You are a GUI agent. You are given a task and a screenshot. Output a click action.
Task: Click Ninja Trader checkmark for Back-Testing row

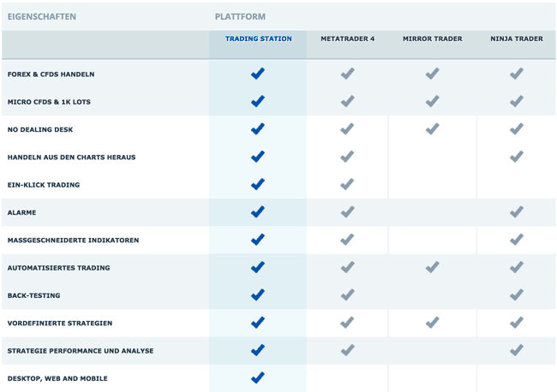[x=517, y=294]
